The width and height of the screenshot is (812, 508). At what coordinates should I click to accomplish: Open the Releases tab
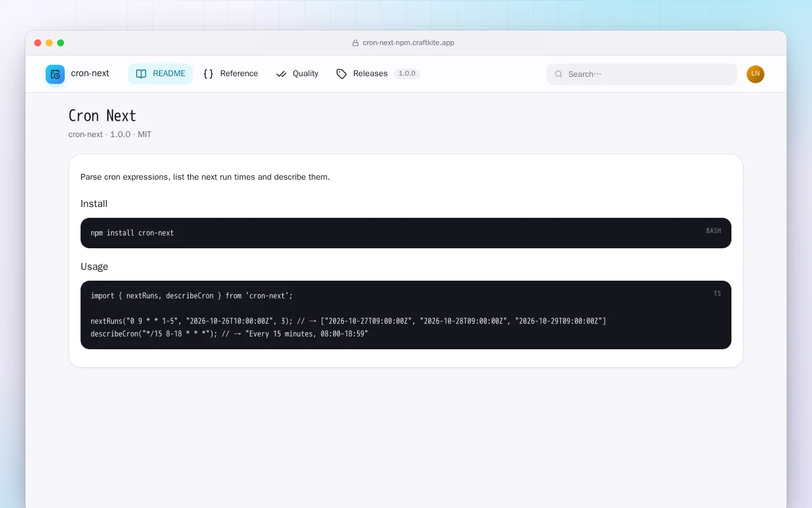tap(377, 74)
